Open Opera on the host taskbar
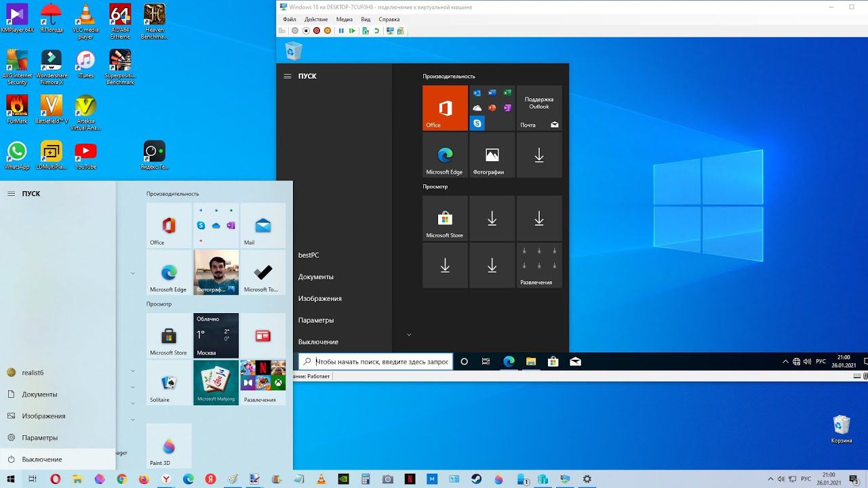This screenshot has width=868, height=488. point(56,479)
